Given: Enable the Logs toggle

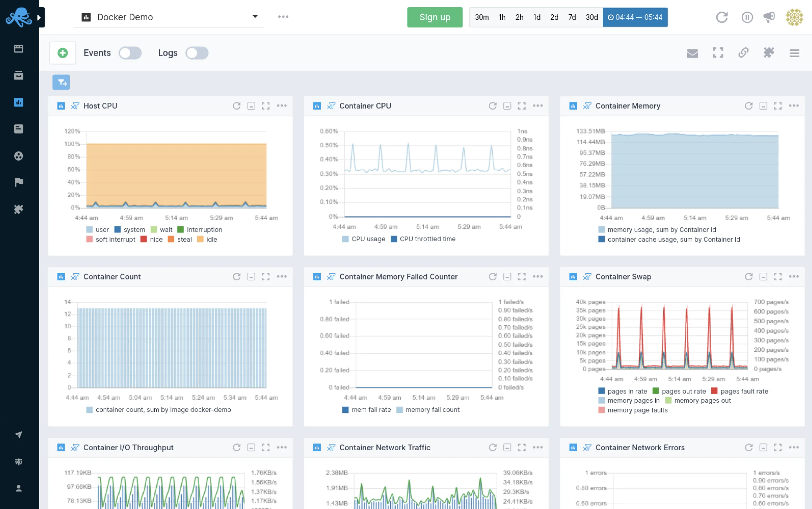Looking at the screenshot, I should [x=197, y=53].
